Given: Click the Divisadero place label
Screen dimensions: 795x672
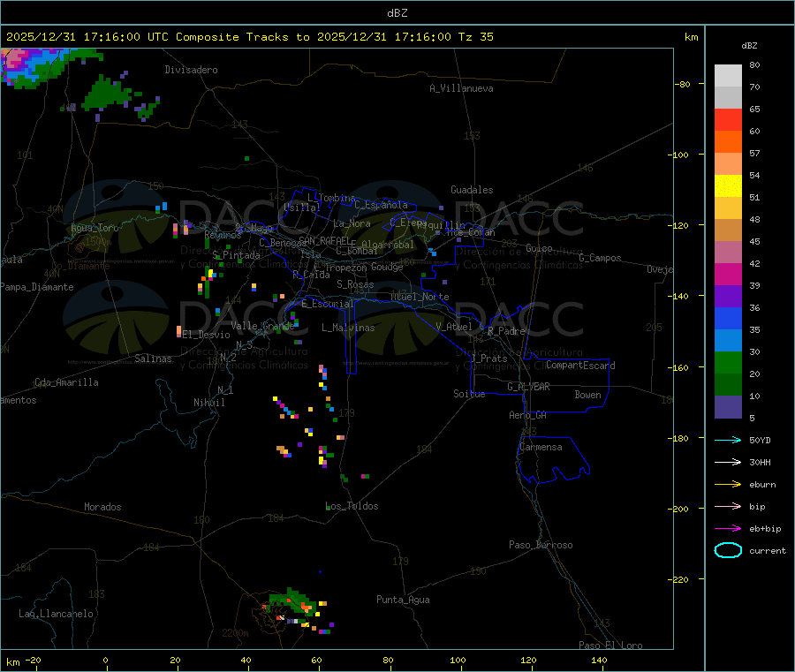Looking at the screenshot, I should coord(191,70).
